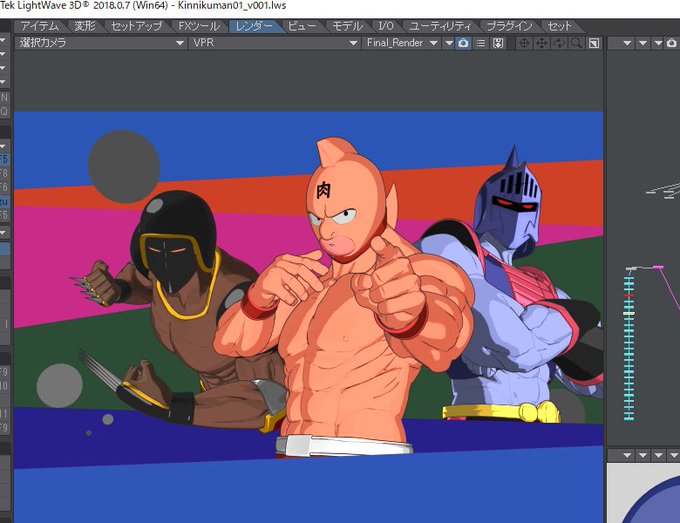This screenshot has width=680, height=523.
Task: Switch to the 変形 tab
Action: pyautogui.click(x=85, y=26)
